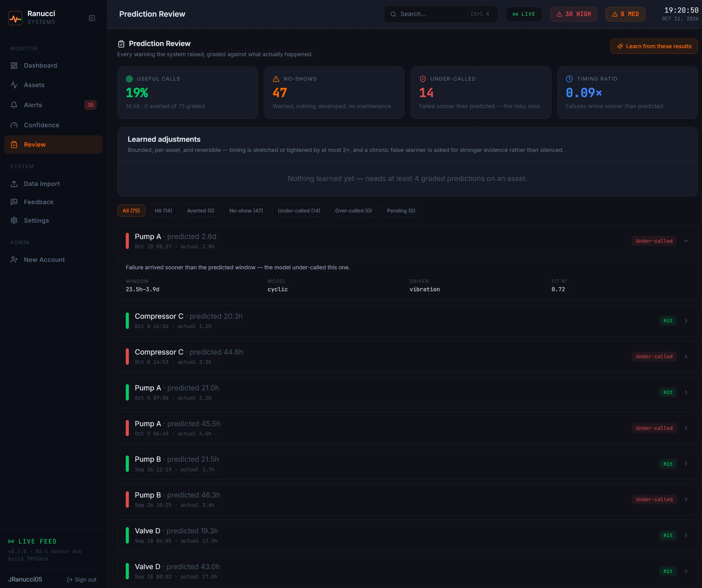Expand Pump A predicted 45.5h row

408,428
